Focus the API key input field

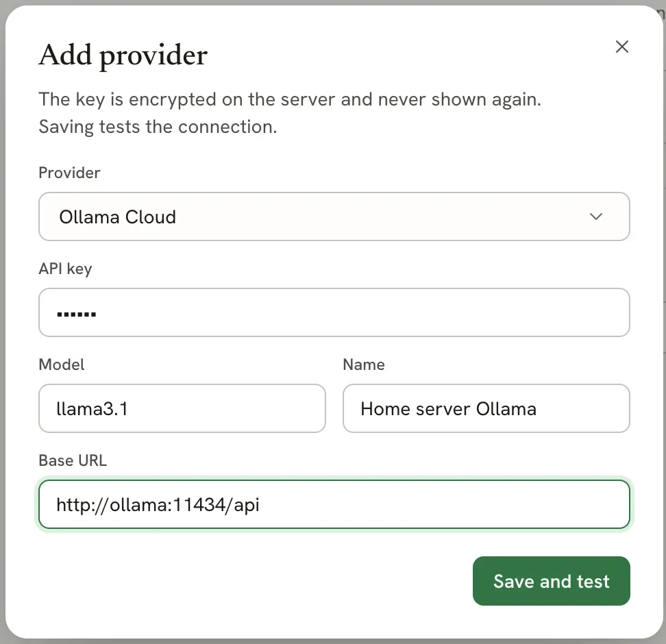click(x=334, y=312)
